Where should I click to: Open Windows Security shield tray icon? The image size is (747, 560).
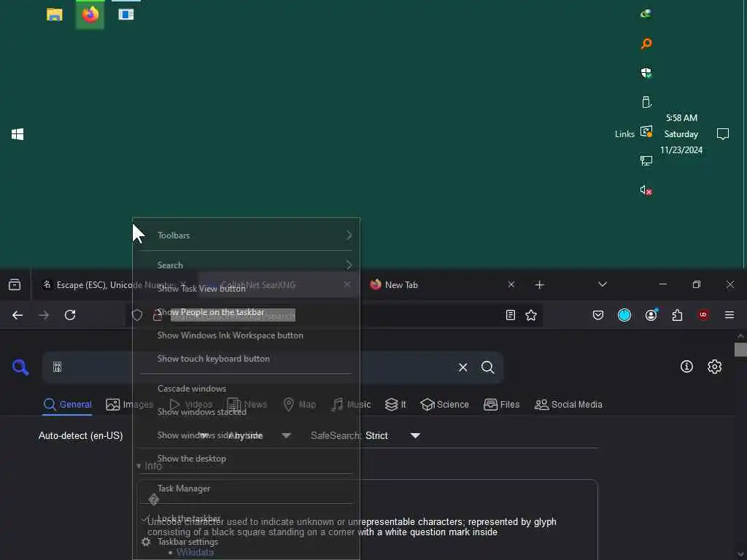[646, 73]
